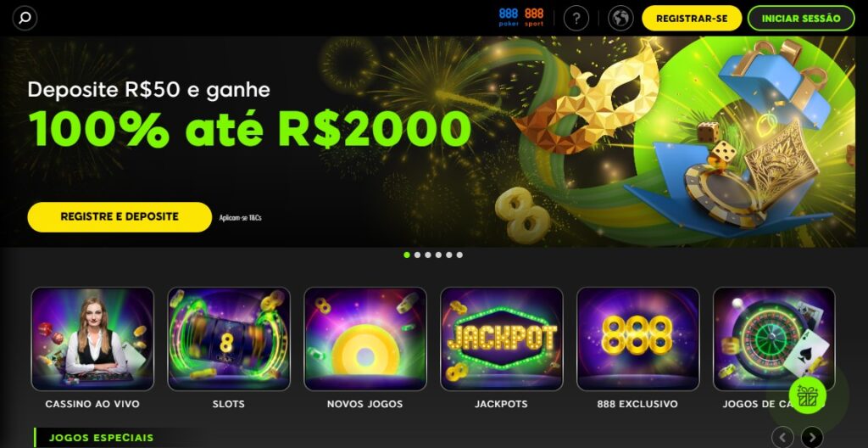This screenshot has height=448, width=868.
Task: Open the Novos Jogos category tile
Action: pos(365,348)
